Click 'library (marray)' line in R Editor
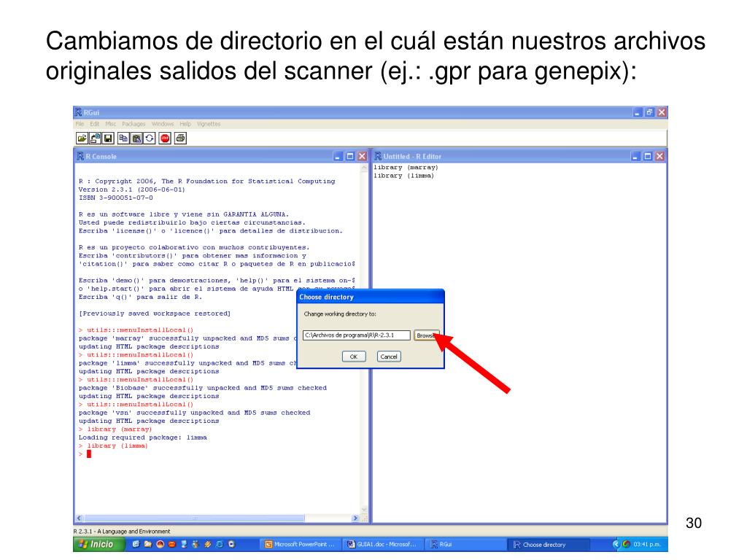Screen dimensions: 747x560 point(406,168)
